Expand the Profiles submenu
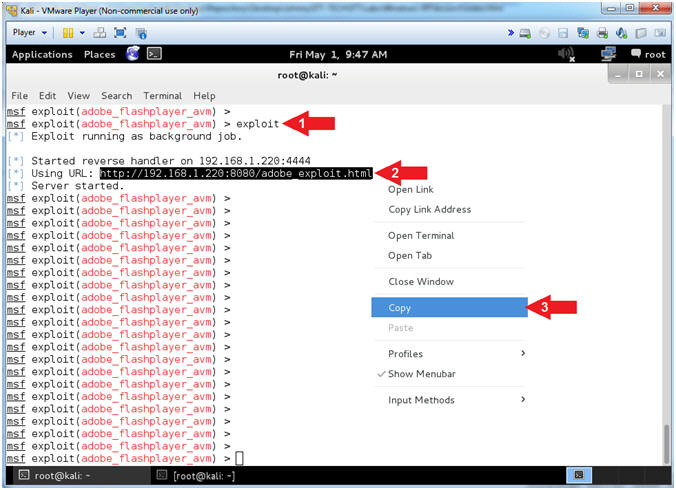Screen dimensions: 676x490 pos(449,354)
